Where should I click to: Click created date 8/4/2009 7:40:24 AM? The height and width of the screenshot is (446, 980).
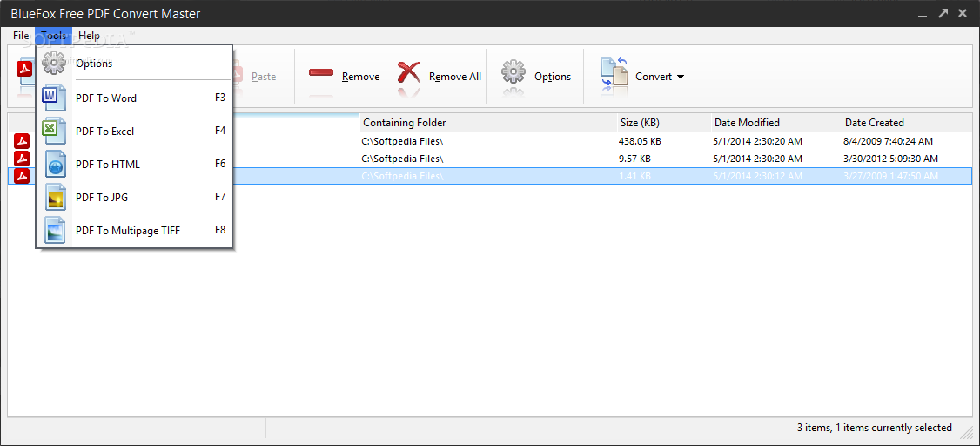click(x=888, y=141)
